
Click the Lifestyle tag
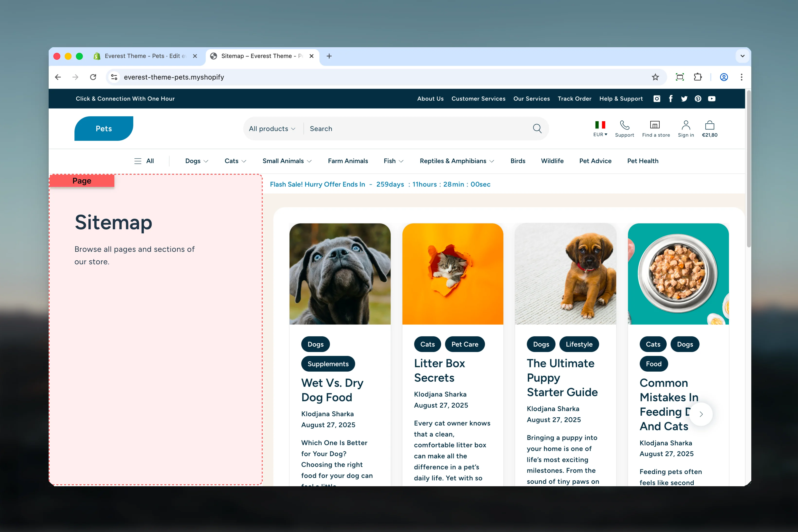(x=579, y=344)
